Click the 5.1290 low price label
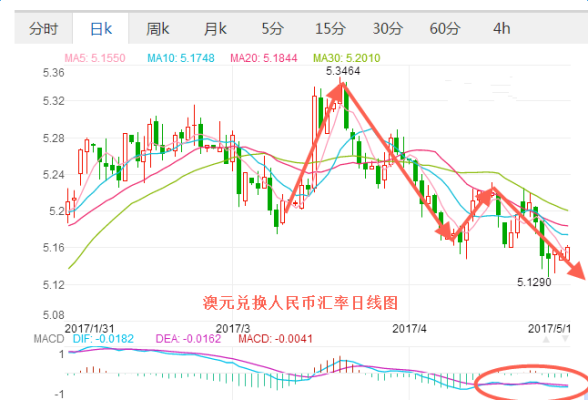588x400 pixels. (534, 282)
